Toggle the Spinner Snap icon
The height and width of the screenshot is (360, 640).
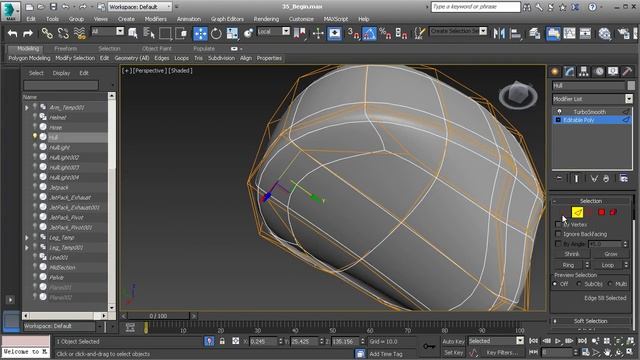pyautogui.click(x=401, y=33)
